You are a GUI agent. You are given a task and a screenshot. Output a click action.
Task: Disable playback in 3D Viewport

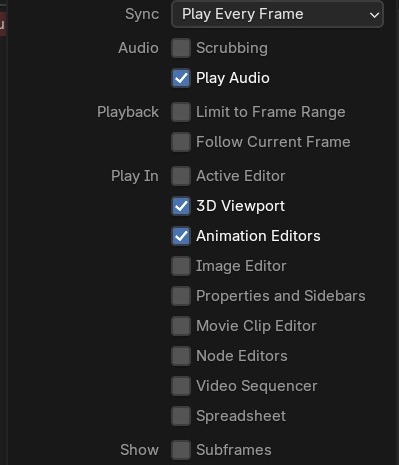tap(181, 206)
